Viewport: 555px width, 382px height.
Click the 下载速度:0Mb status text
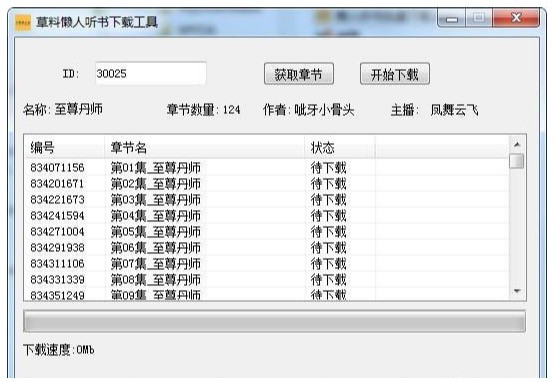59,350
